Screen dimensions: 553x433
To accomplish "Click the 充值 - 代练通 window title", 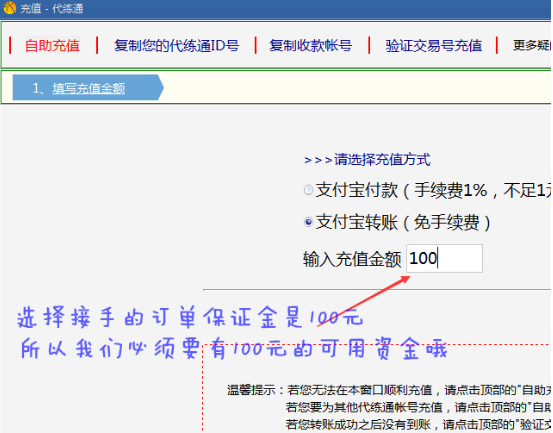I will (x=51, y=8).
